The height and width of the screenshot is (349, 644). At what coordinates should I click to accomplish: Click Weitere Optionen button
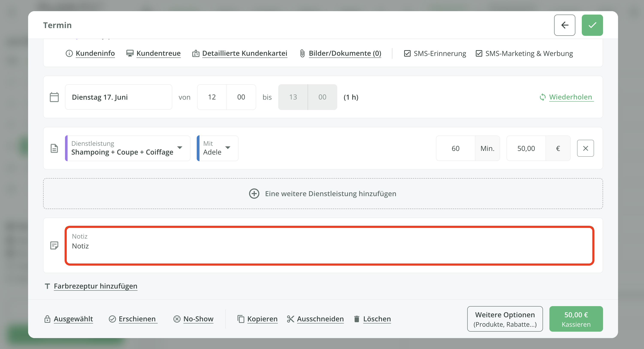505,319
